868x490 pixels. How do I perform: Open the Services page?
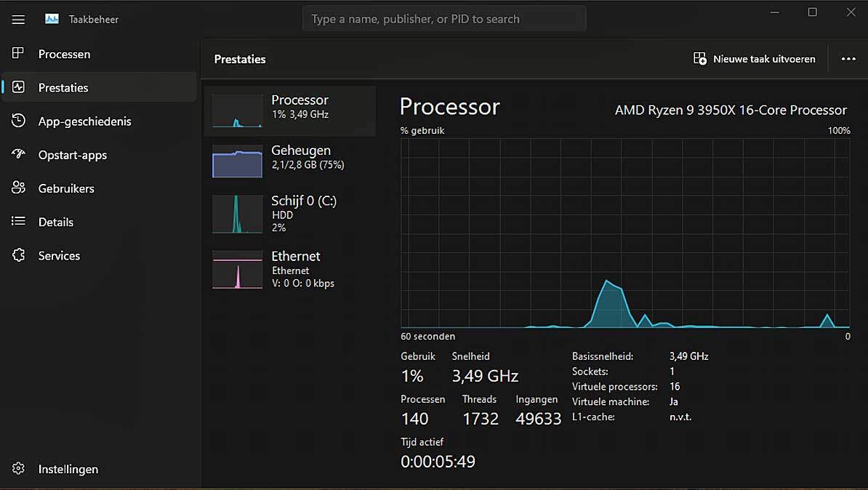[x=99, y=256]
